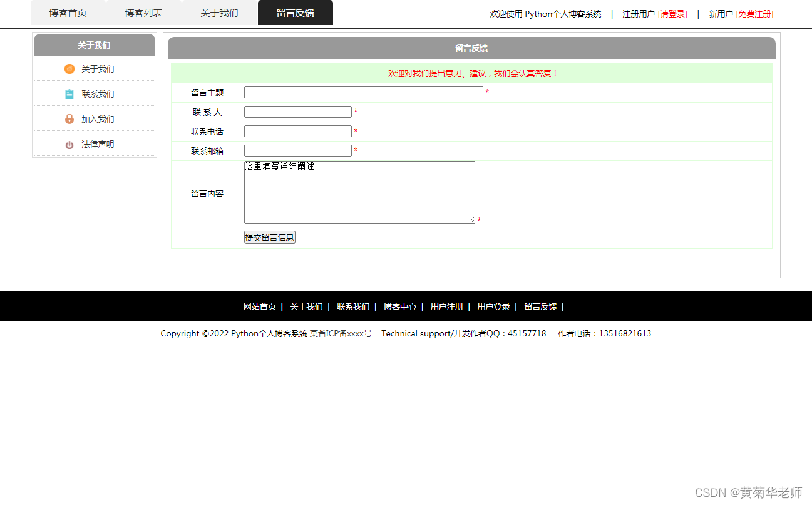
Task: Focus the 联系电话 input field
Action: pyautogui.click(x=298, y=132)
